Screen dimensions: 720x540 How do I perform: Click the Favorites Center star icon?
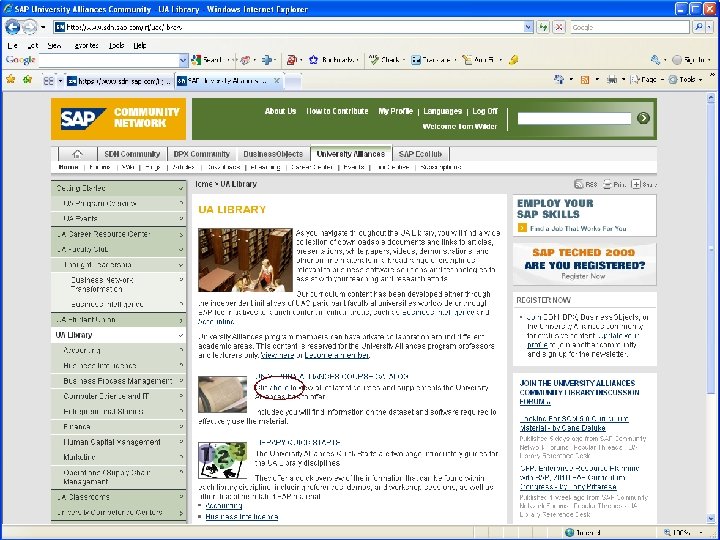tap(11, 80)
